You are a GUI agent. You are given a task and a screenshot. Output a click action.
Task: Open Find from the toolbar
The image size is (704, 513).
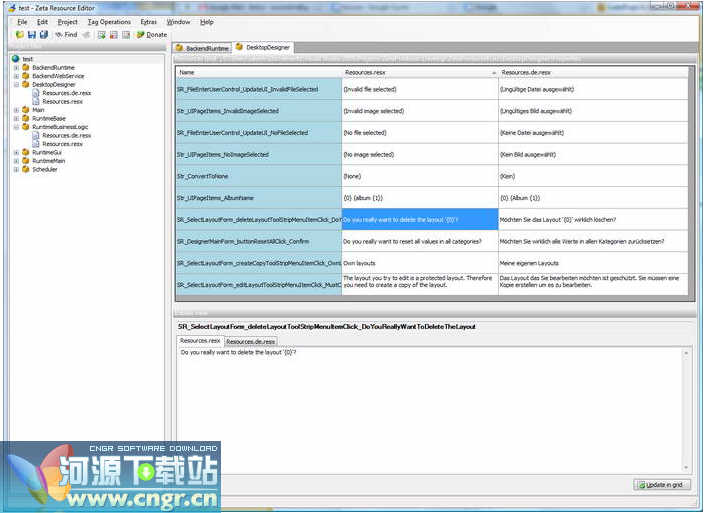[x=66, y=35]
